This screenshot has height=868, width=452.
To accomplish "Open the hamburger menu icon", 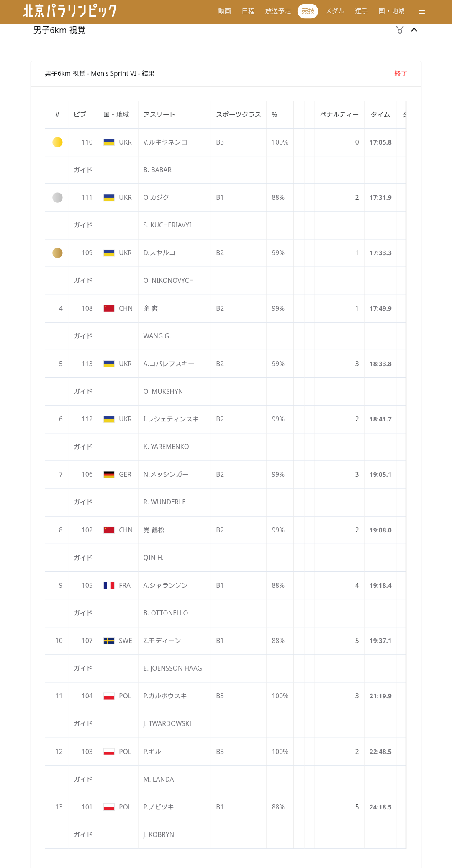I will pyautogui.click(x=421, y=11).
